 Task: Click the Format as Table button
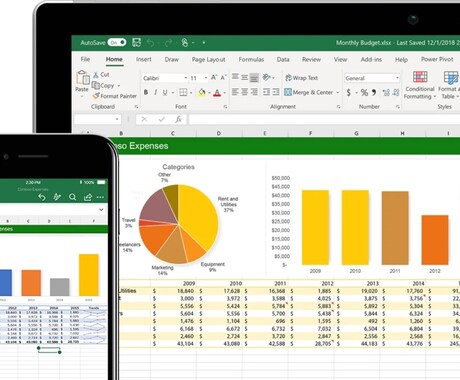(x=449, y=85)
